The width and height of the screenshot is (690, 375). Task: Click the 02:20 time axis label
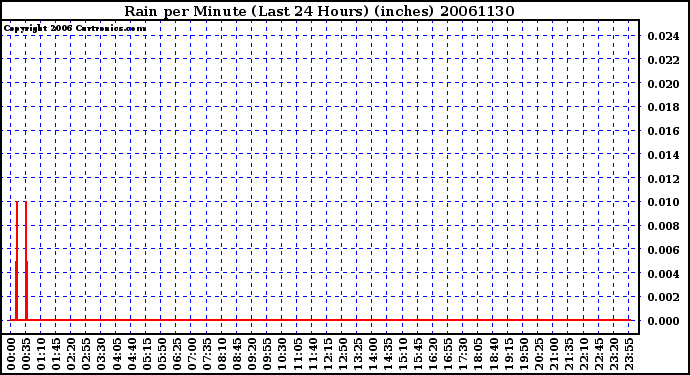[x=71, y=354]
